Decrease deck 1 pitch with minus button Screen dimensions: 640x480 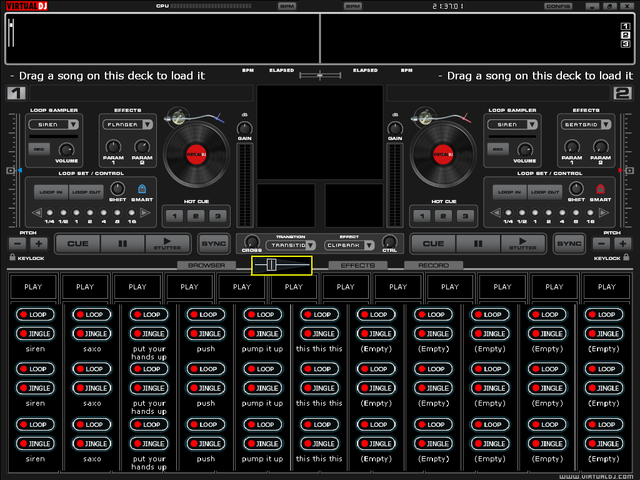click(17, 244)
